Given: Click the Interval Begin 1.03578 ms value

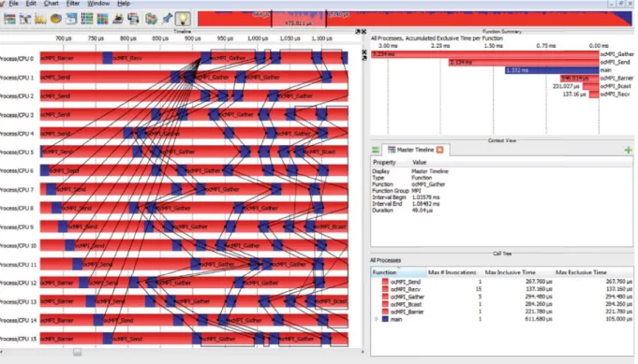Looking at the screenshot, I should pos(425,197).
